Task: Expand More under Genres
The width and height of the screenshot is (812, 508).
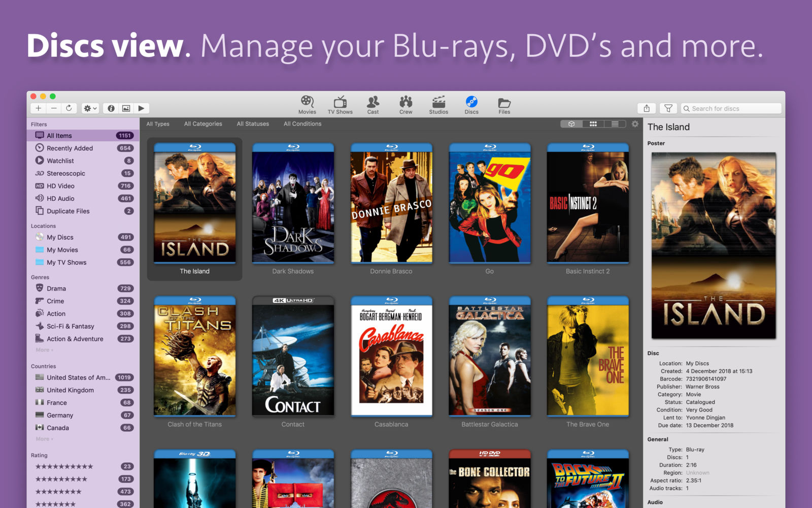Action: click(44, 350)
